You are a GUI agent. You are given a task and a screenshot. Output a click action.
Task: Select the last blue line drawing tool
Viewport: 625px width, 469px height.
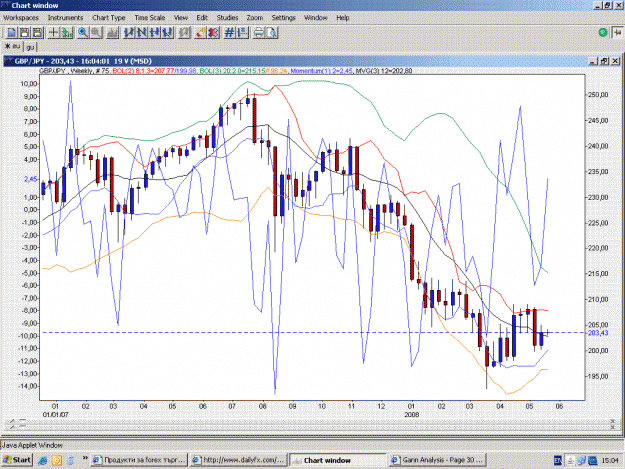[168, 33]
